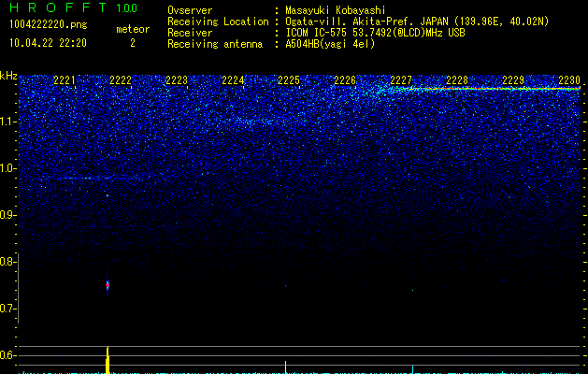Click the Receiver field label

click(x=190, y=33)
